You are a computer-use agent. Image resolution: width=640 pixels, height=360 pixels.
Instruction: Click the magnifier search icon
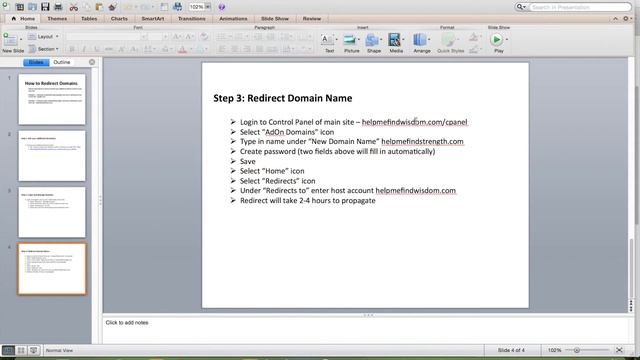coord(520,7)
